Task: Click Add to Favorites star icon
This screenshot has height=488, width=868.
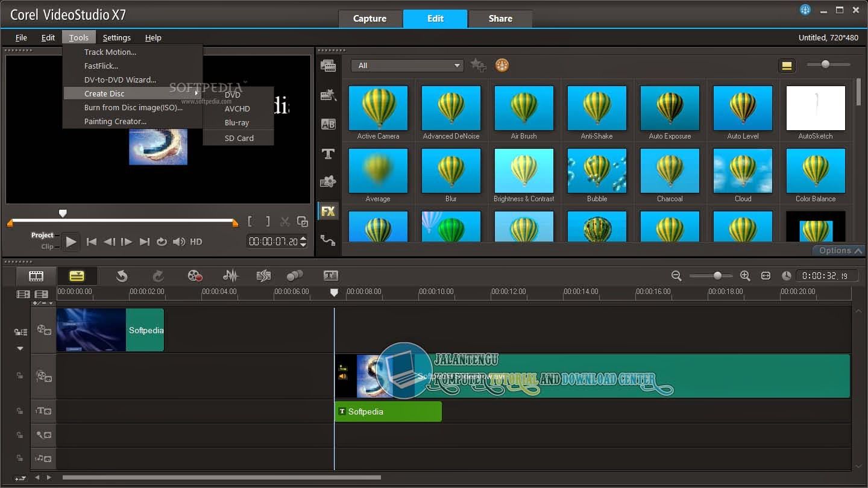Action: click(x=478, y=65)
